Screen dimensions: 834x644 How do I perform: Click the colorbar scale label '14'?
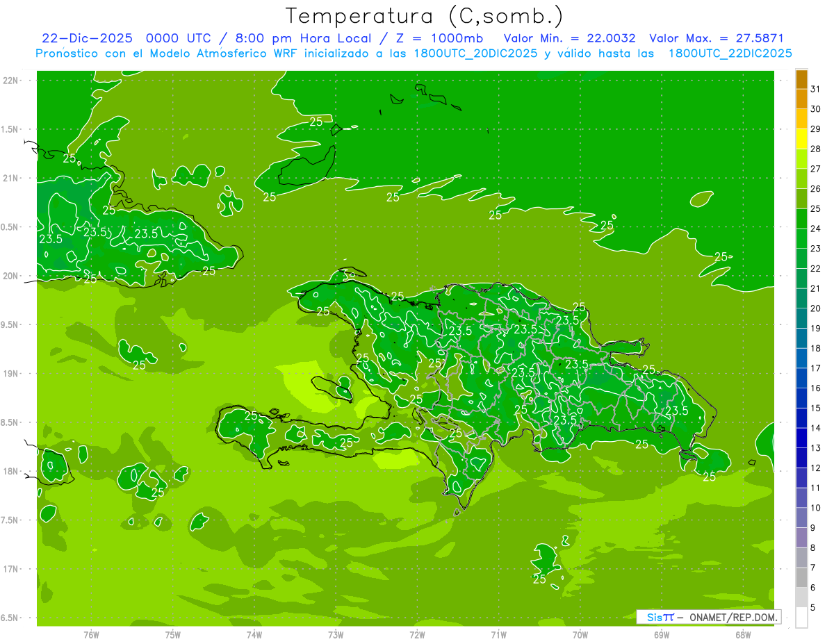815,428
